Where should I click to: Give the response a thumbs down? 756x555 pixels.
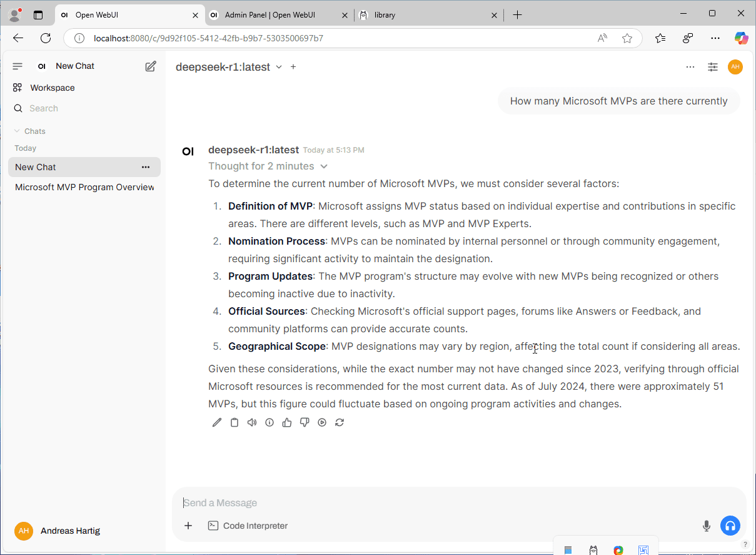point(305,422)
